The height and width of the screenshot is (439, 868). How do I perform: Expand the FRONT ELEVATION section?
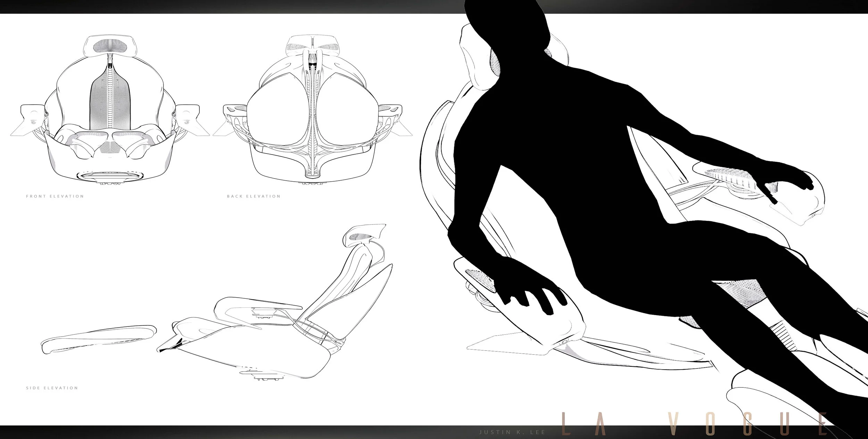pos(55,196)
